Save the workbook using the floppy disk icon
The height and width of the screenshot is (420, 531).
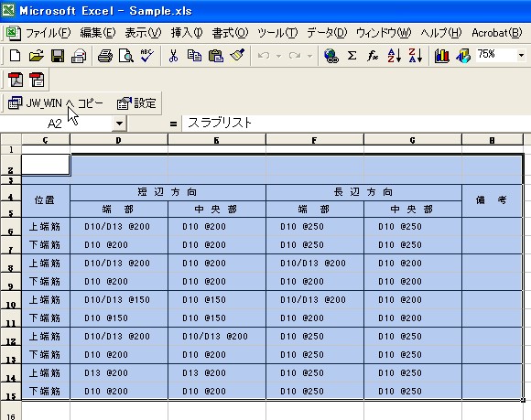(x=58, y=56)
